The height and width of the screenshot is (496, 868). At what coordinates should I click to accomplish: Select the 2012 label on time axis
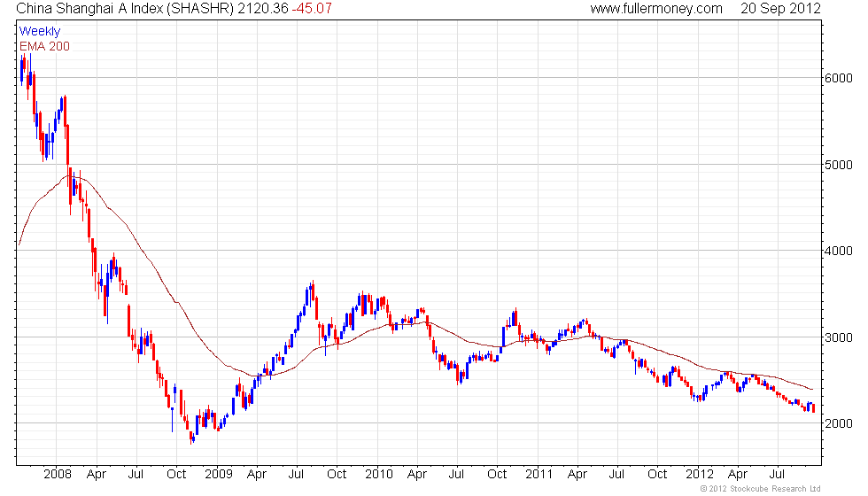pos(700,474)
